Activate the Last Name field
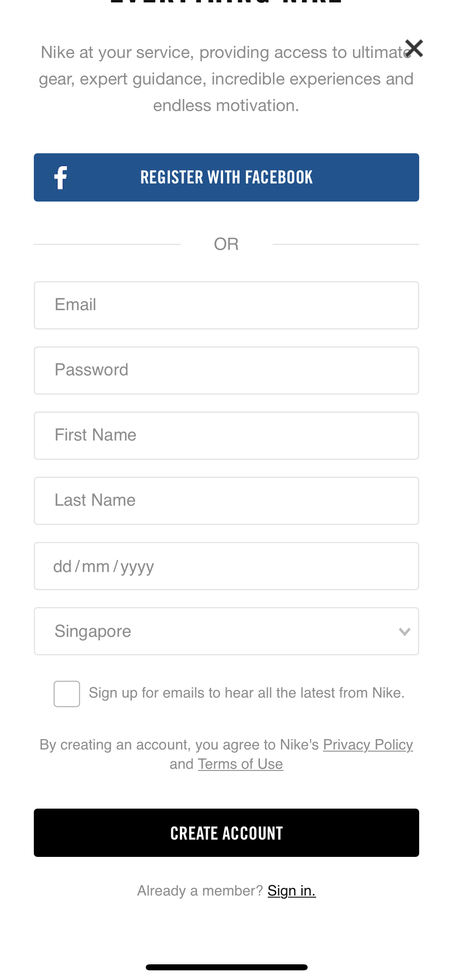453x980 pixels. pos(226,501)
